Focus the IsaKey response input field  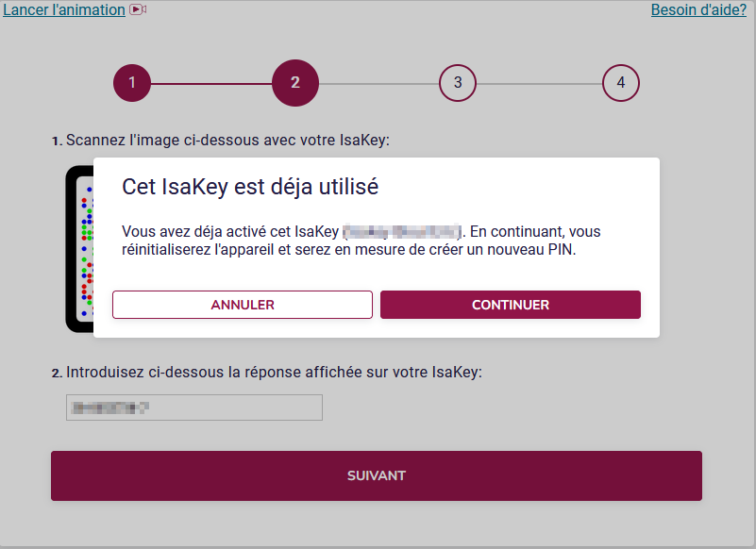tap(194, 408)
